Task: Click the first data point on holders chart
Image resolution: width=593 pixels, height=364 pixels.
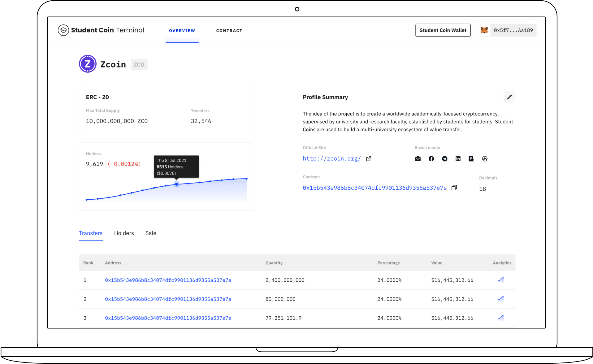Action: (x=87, y=200)
